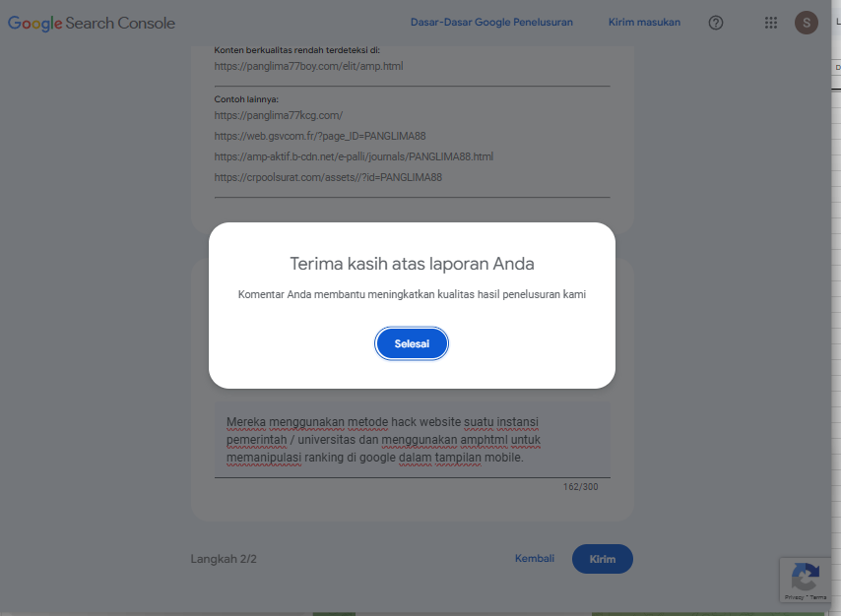Click the Kirim submit button
841x616 pixels.
tap(603, 559)
